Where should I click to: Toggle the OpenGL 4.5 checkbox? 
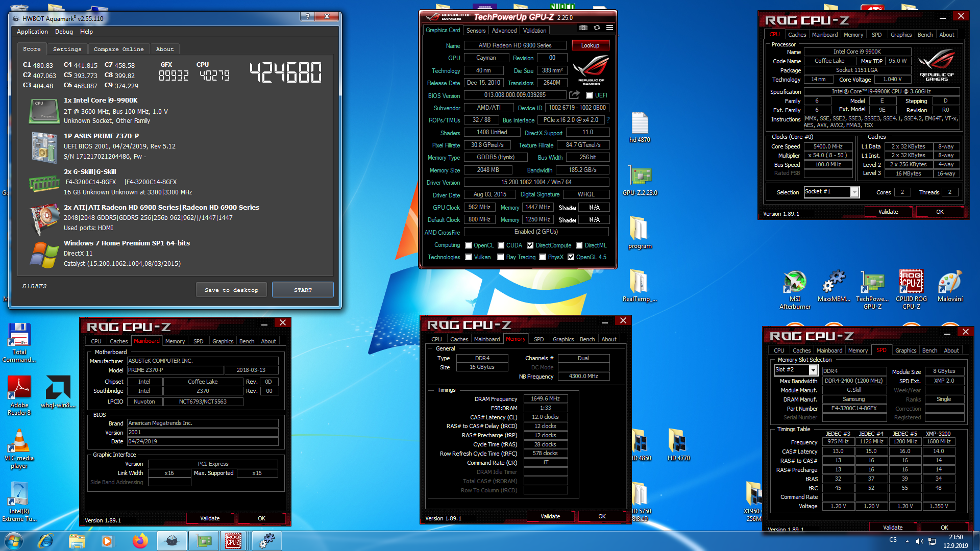click(571, 257)
